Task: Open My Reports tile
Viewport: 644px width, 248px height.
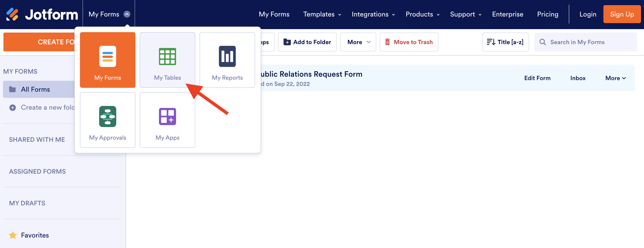Action: (x=227, y=60)
